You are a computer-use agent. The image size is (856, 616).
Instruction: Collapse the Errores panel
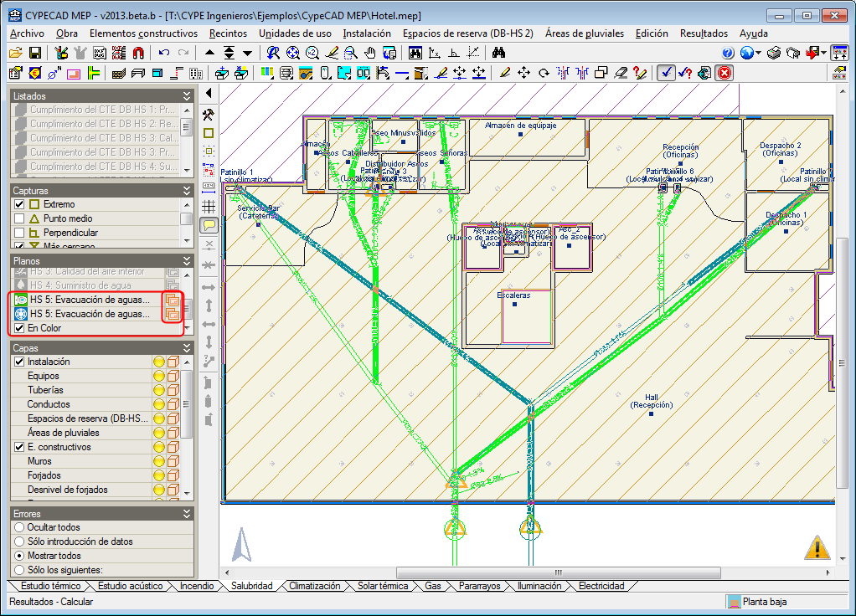click(x=187, y=513)
